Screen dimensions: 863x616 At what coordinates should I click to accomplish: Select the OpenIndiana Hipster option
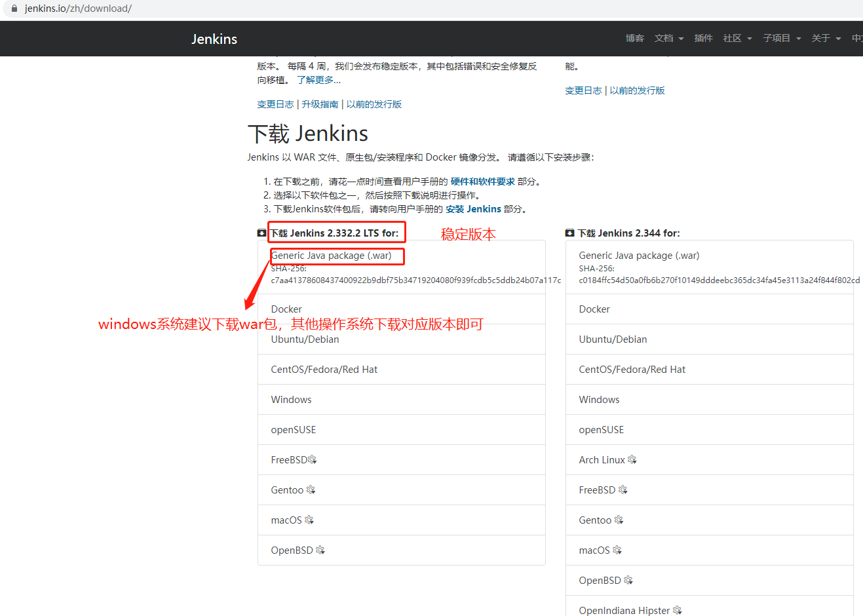pos(710,606)
